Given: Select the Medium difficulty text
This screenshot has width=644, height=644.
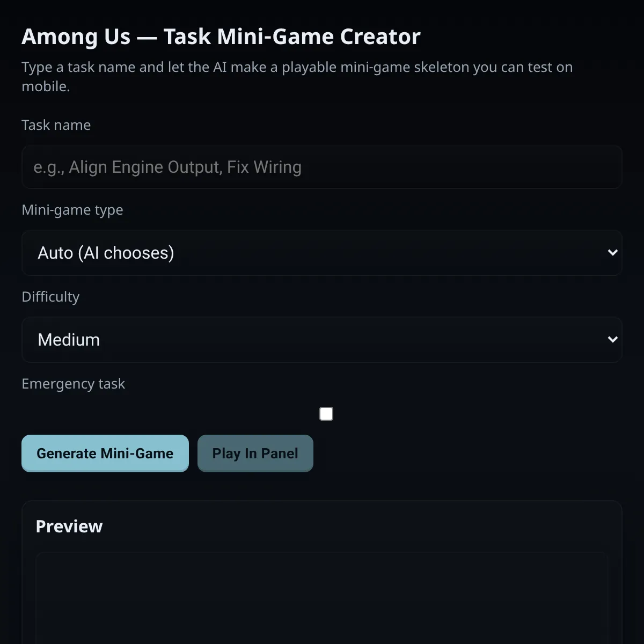Looking at the screenshot, I should pyautogui.click(x=69, y=340).
